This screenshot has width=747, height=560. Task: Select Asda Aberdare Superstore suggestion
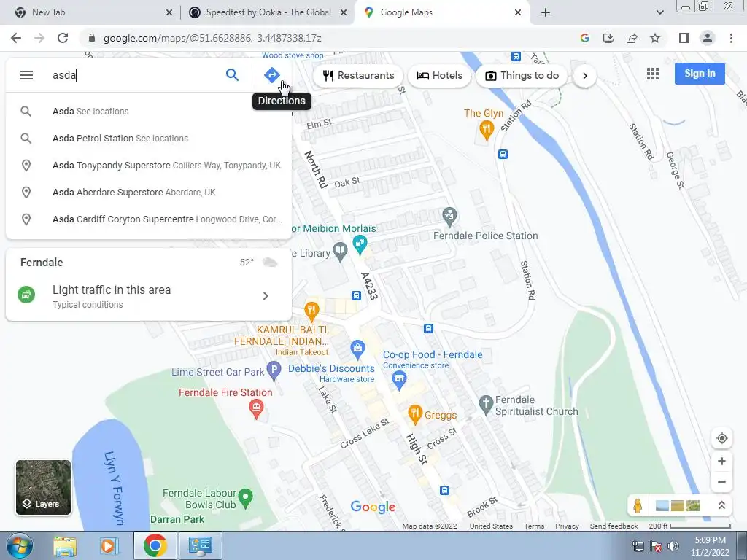click(149, 192)
